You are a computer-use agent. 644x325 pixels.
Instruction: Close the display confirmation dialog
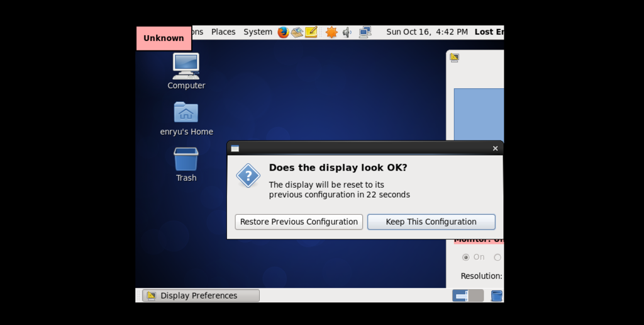[496, 149]
